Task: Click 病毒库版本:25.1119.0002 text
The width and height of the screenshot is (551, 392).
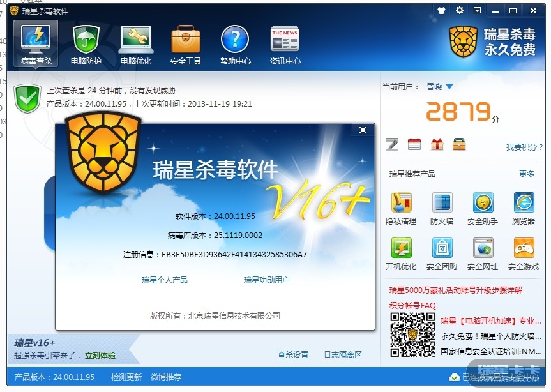Action: point(215,236)
